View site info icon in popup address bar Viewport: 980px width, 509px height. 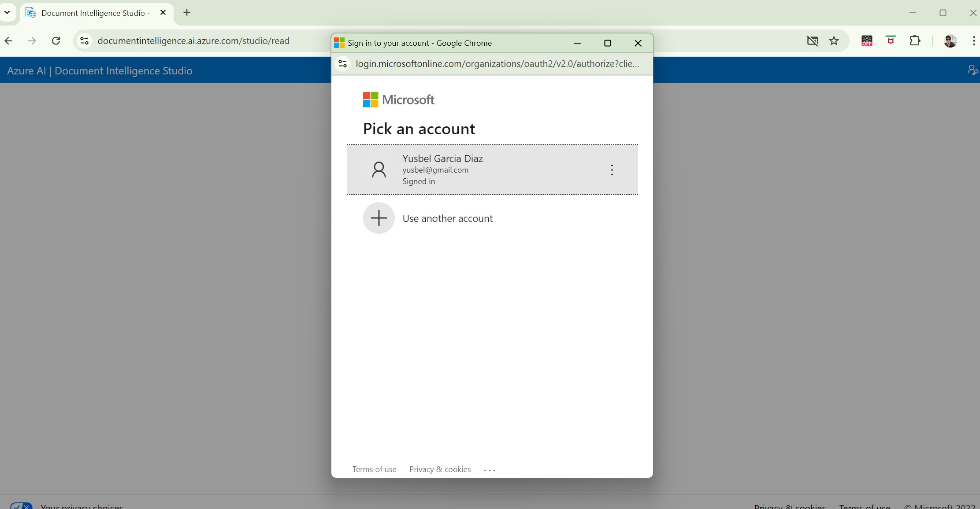click(x=343, y=64)
